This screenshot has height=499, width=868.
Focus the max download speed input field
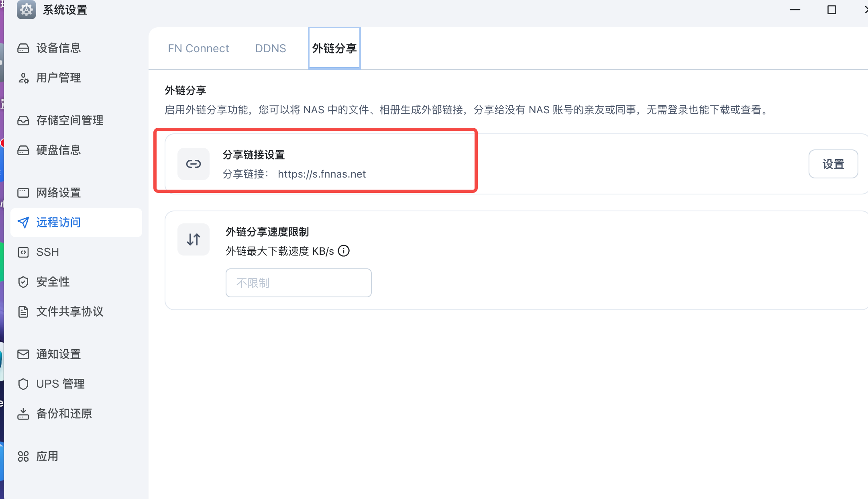tap(298, 283)
